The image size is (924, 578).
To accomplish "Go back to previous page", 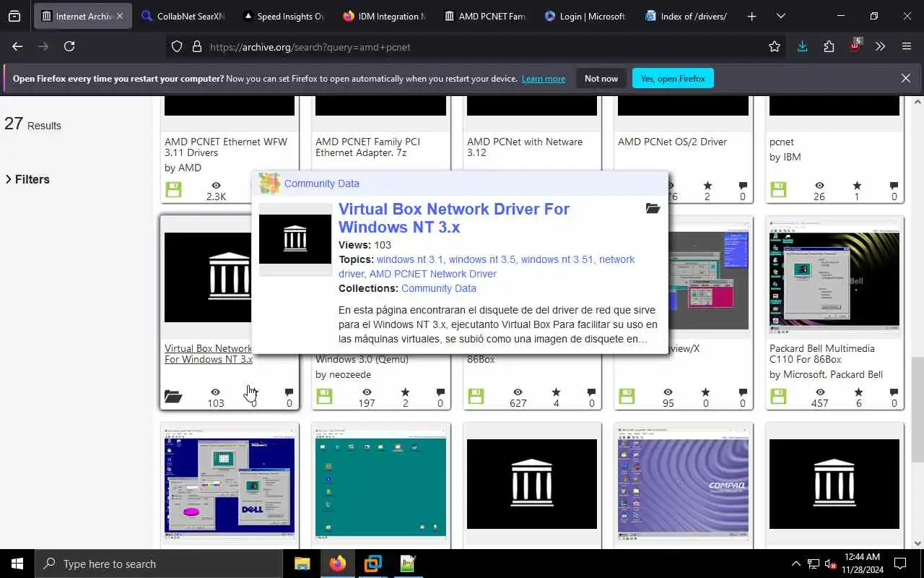I will [17, 46].
